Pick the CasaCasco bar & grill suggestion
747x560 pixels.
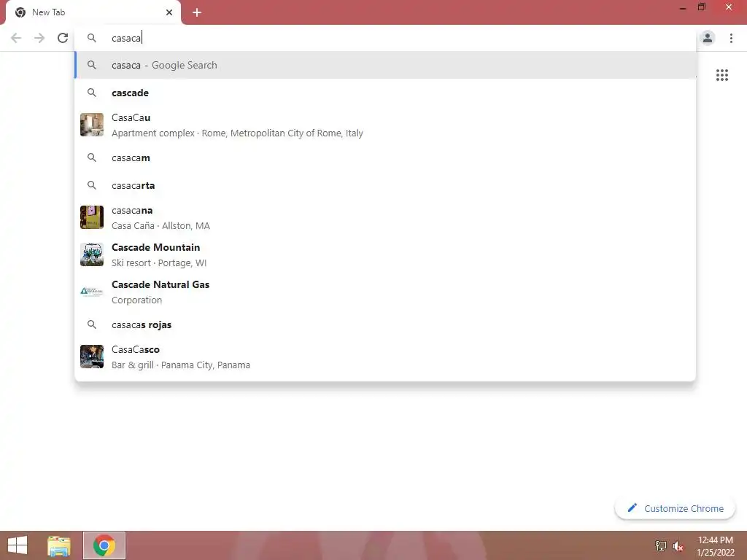click(x=385, y=357)
